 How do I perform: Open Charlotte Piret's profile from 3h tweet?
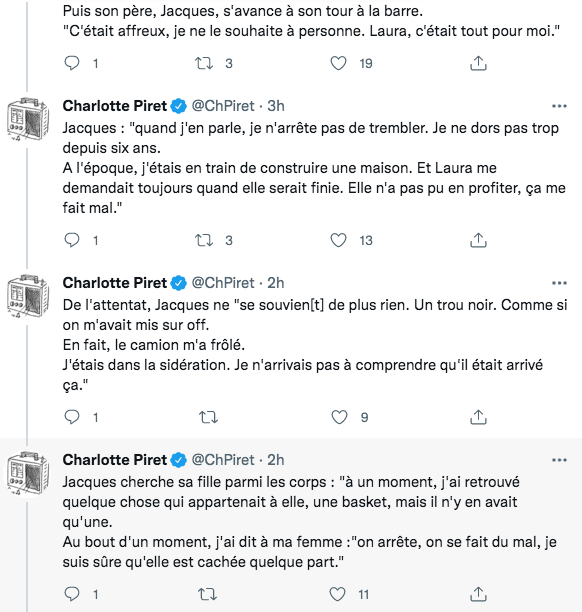pyautogui.click(x=115, y=106)
